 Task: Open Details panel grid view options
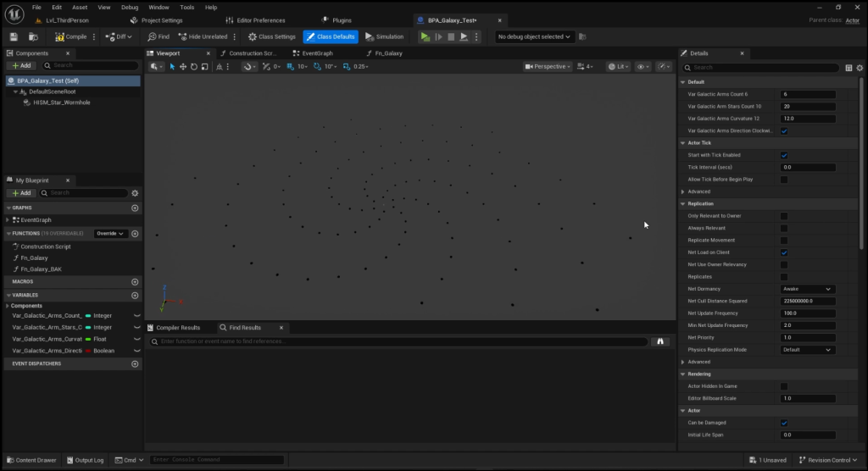849,68
